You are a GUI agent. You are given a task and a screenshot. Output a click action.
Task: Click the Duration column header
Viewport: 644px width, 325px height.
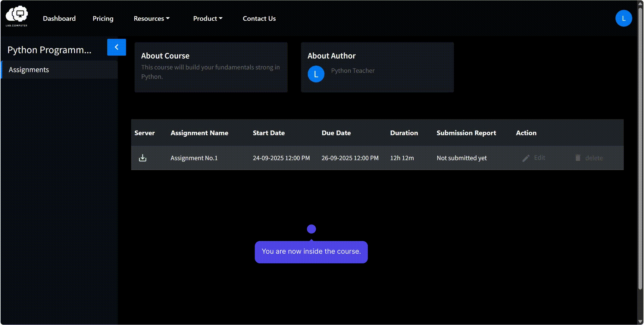[404, 133]
